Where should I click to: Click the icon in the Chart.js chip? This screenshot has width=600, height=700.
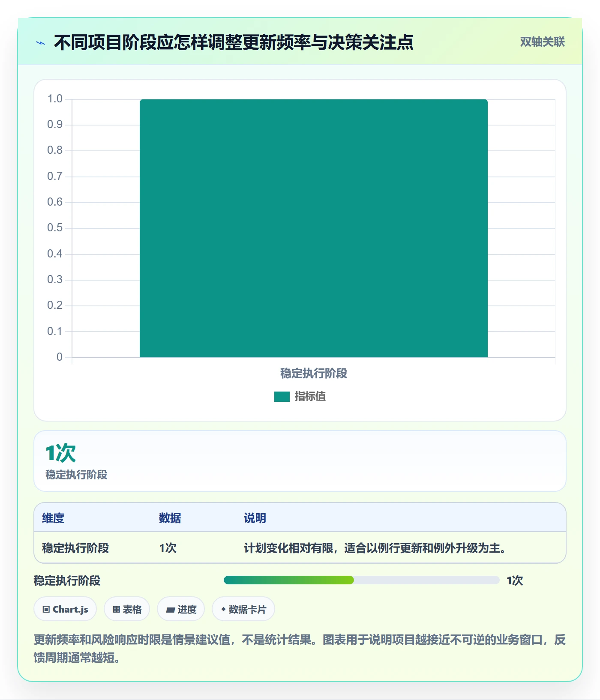tap(46, 609)
